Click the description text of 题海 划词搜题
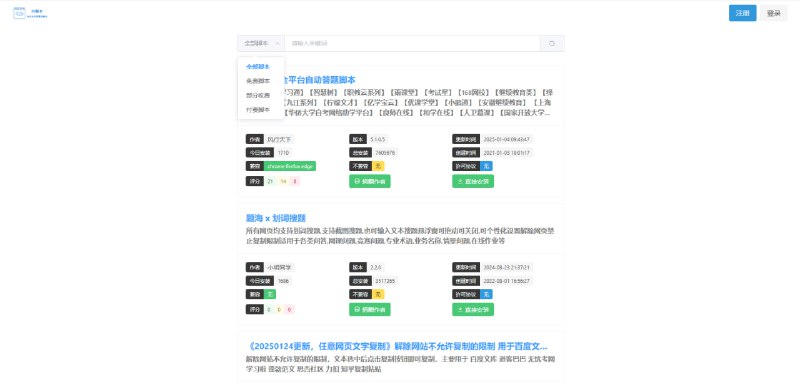 point(400,236)
